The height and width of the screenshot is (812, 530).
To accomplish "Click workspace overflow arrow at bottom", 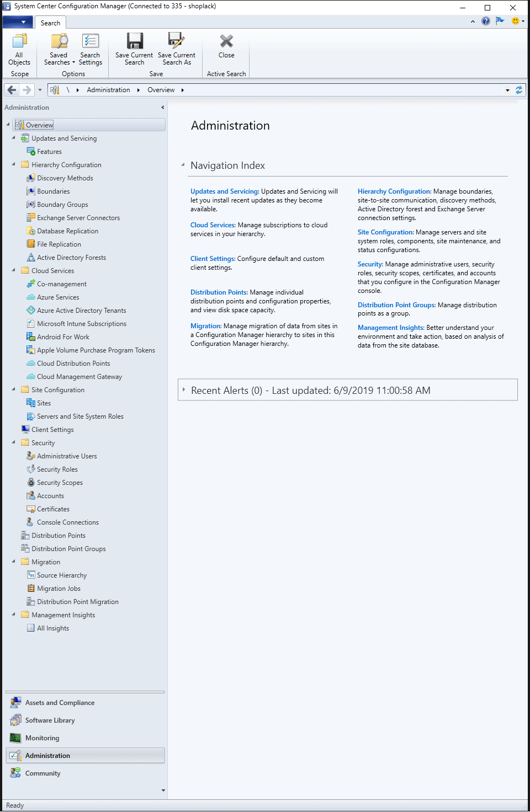I will (x=163, y=790).
